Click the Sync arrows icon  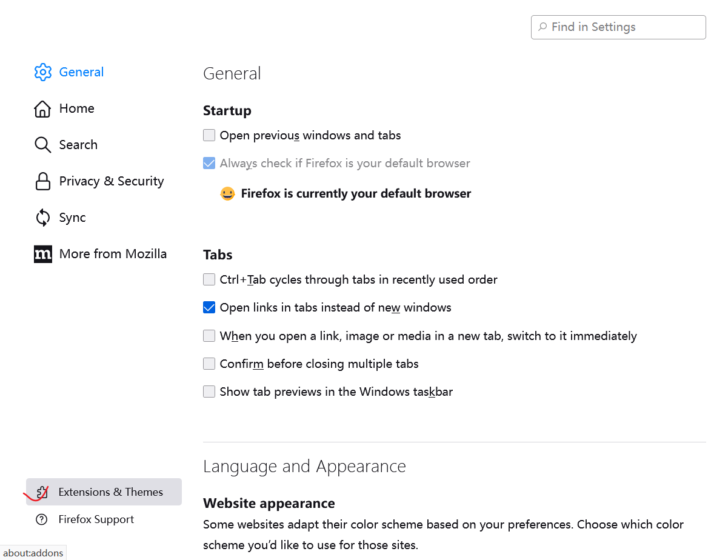pyautogui.click(x=42, y=218)
